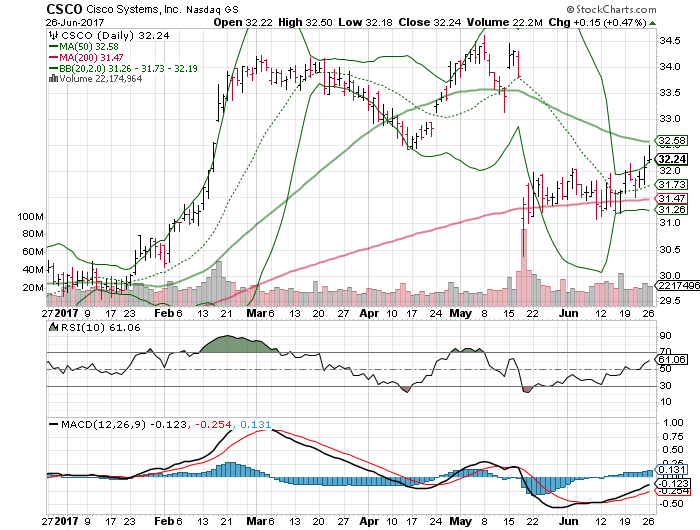Click the red 31.47 price tag

(672, 198)
